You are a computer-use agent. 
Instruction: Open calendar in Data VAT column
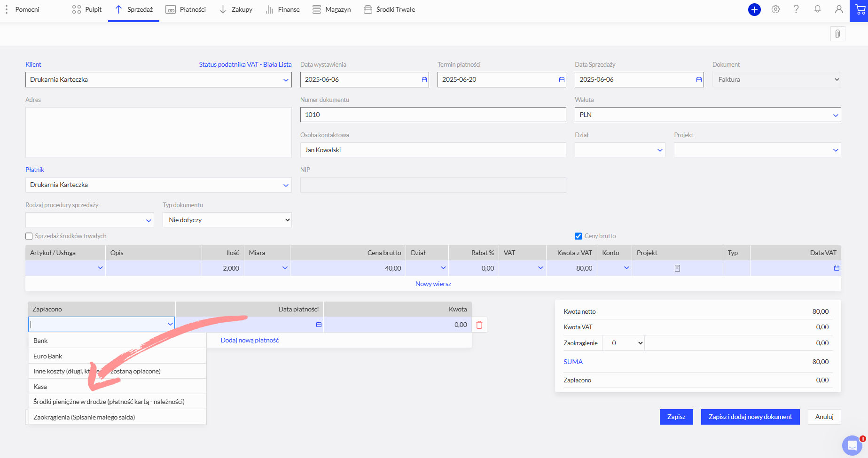837,268
